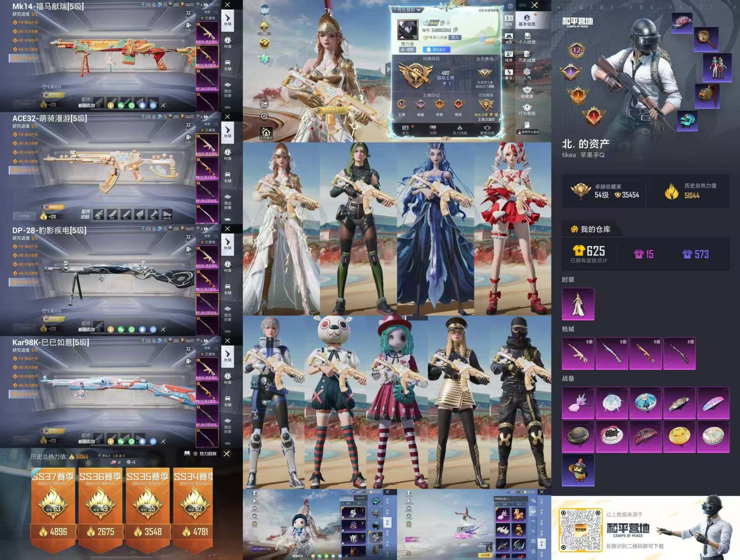This screenshot has height=560, width=740.
Task: Open the 人气 popularity icon
Action: point(527,74)
